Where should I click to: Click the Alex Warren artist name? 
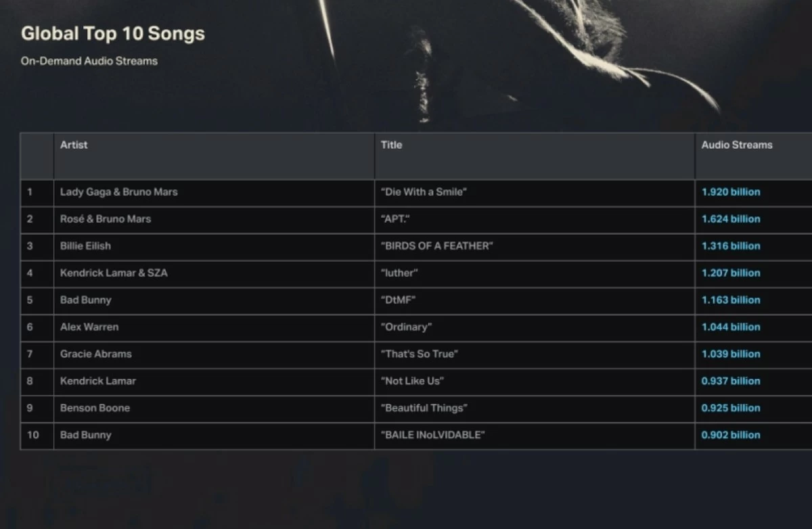coord(89,327)
